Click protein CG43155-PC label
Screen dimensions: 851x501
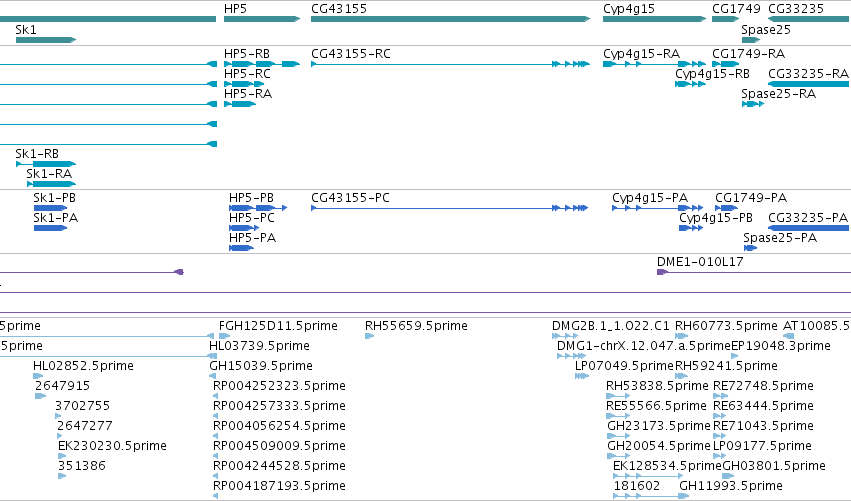pos(350,198)
